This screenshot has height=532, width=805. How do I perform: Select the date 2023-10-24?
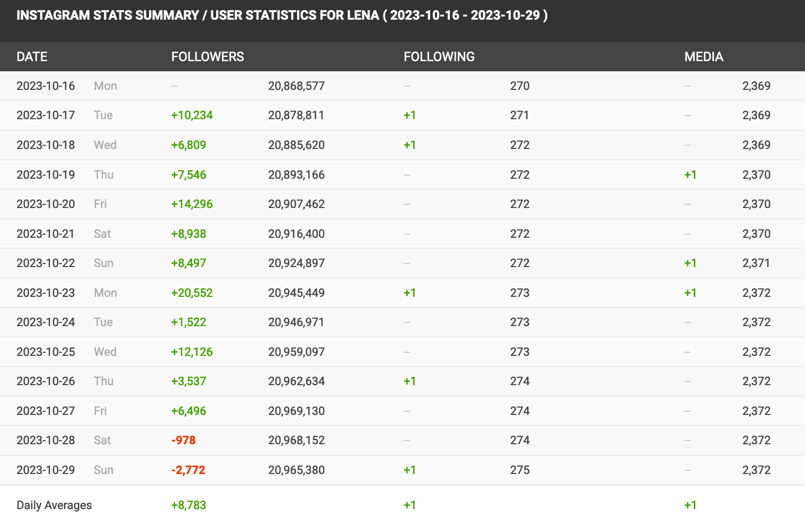coord(46,322)
